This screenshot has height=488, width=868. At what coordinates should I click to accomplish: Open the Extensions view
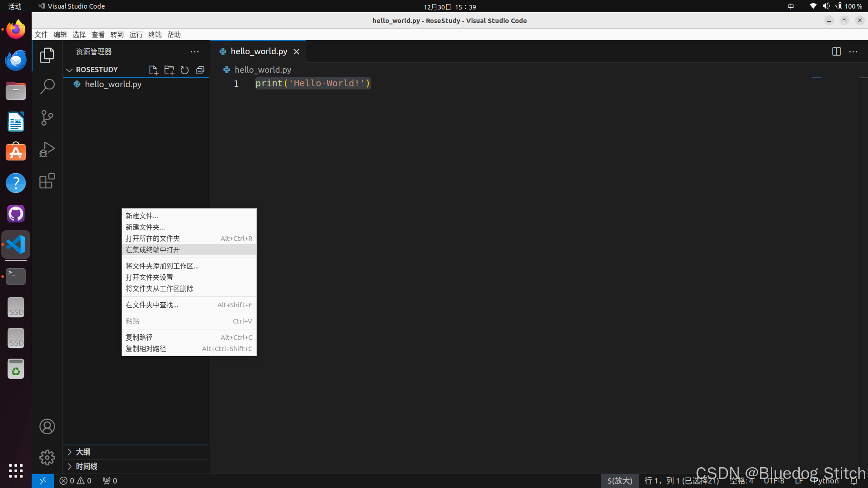[47, 181]
